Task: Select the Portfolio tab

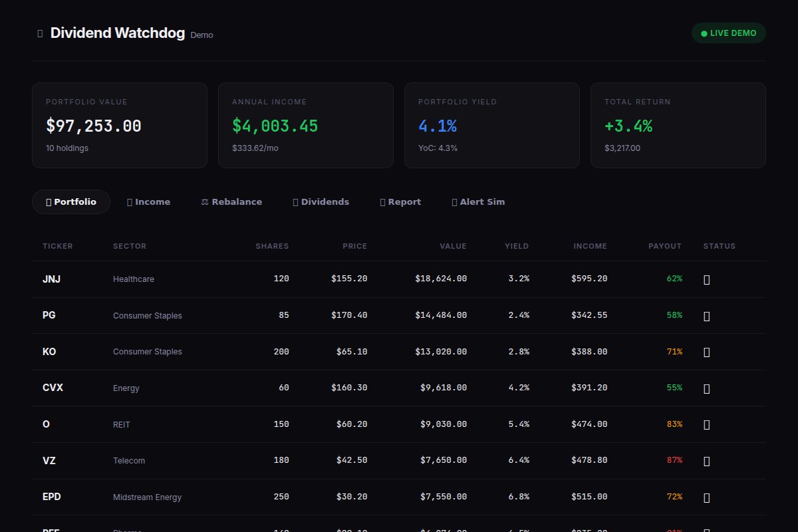Action: (x=71, y=202)
